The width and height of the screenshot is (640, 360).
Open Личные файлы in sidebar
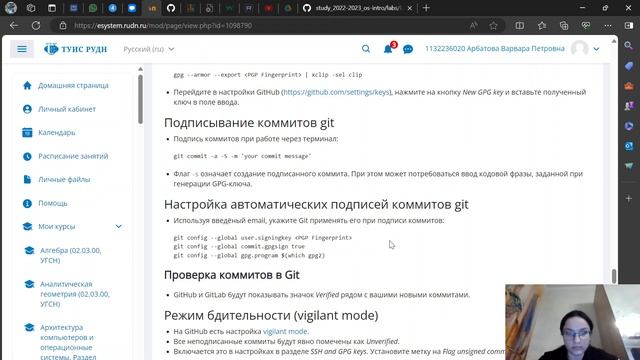[64, 179]
